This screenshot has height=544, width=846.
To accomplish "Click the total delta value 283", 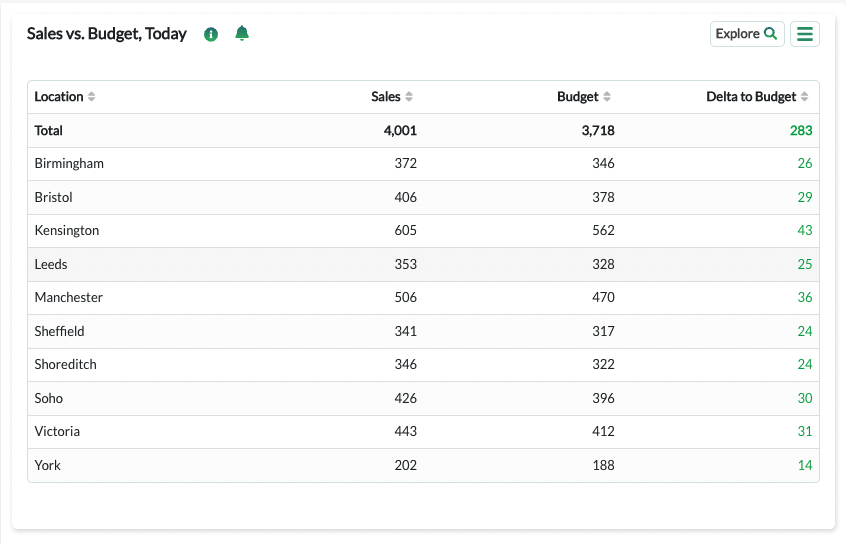I will tap(801, 131).
